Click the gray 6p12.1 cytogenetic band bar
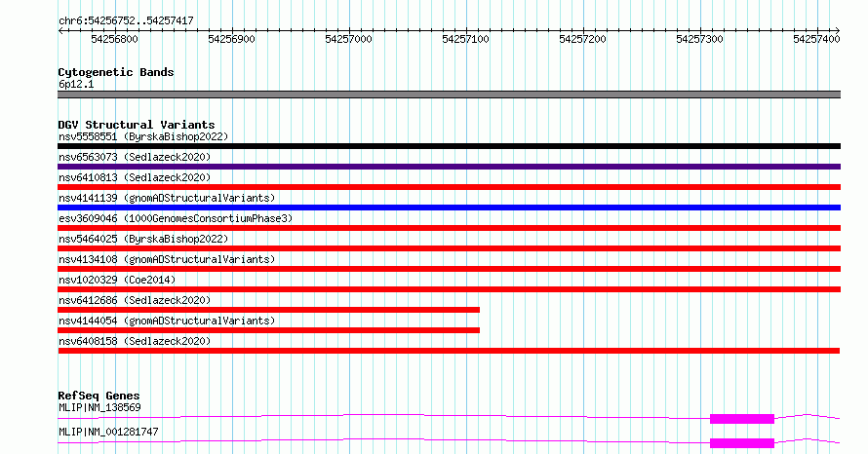 tap(449, 95)
